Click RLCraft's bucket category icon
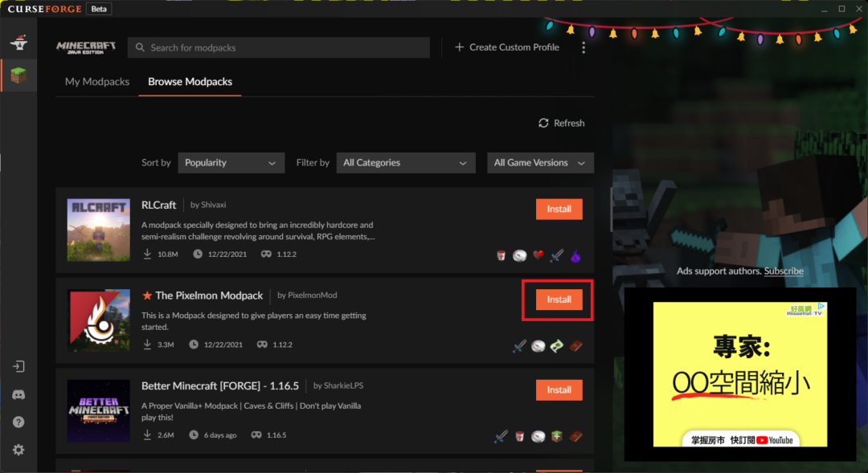The image size is (868, 473). [501, 255]
